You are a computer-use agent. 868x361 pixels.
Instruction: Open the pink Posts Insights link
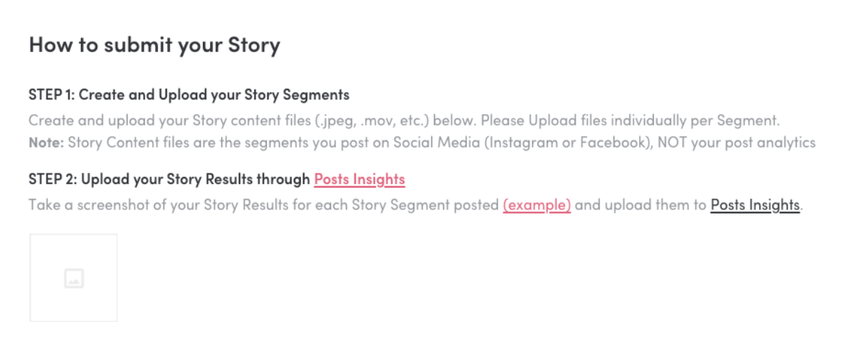coord(359,179)
